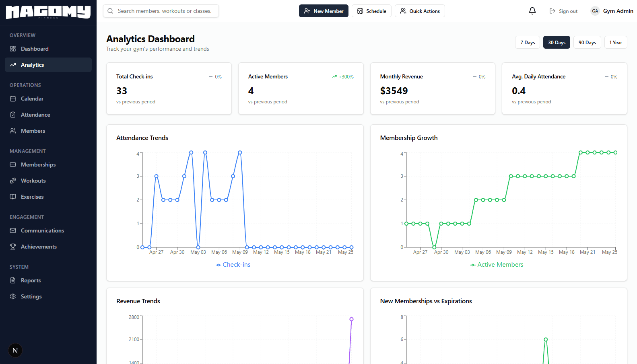
Task: Go to Members list
Action: pyautogui.click(x=48, y=131)
